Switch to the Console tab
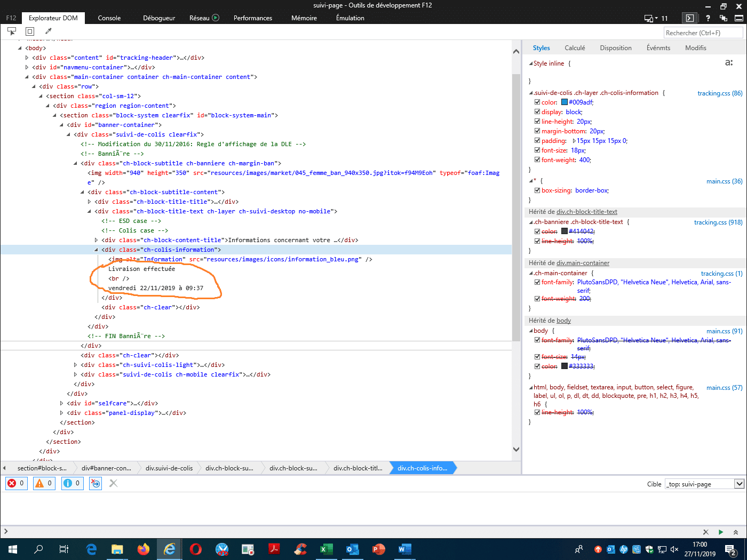 tap(109, 18)
